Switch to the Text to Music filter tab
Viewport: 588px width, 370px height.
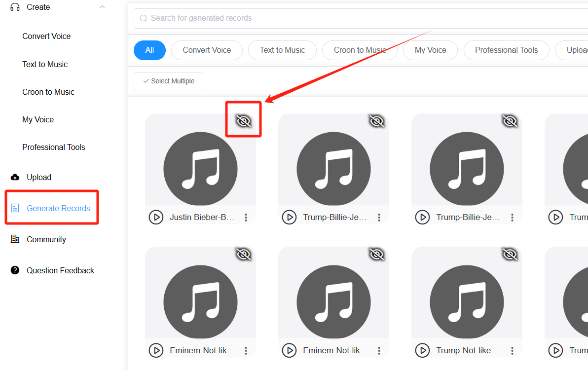282,50
